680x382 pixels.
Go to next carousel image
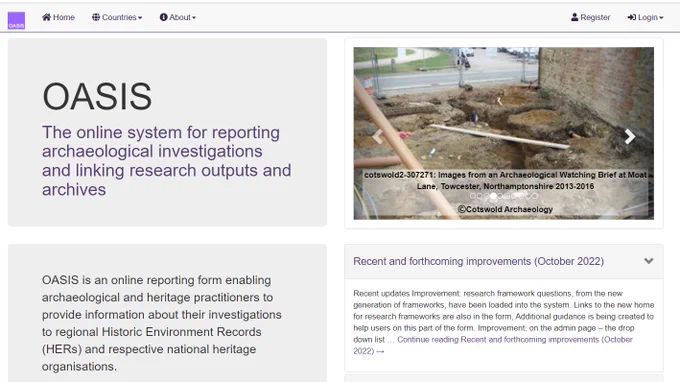tap(630, 137)
